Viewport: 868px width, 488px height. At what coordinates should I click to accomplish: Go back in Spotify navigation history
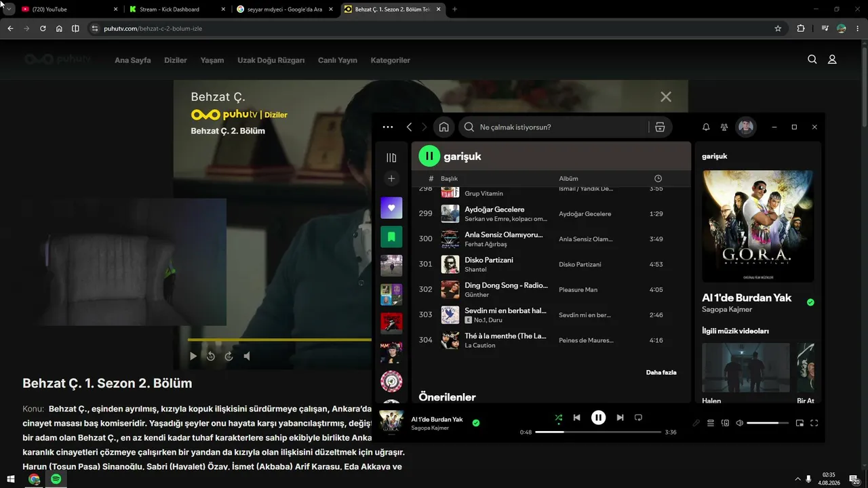[x=409, y=127]
